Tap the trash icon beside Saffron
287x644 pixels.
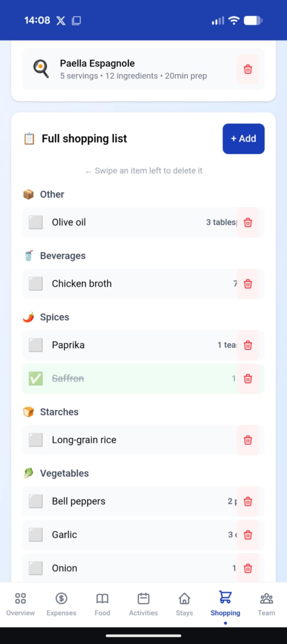[x=248, y=379]
